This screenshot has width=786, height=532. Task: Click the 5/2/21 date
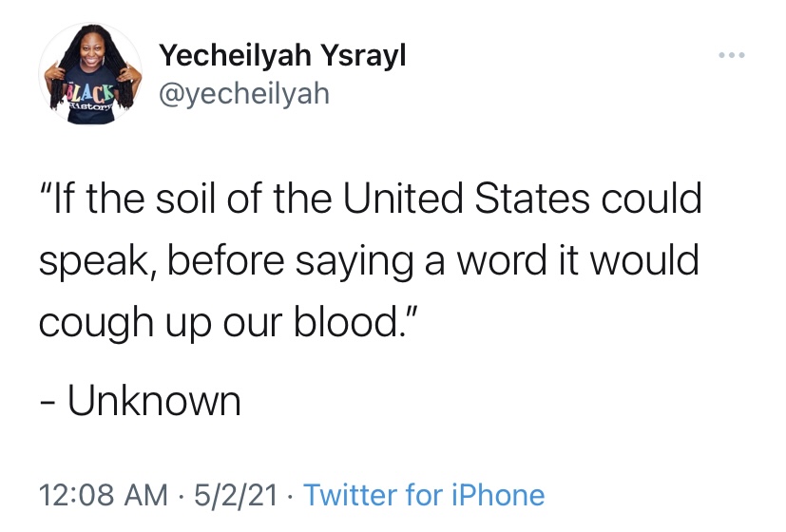(x=236, y=494)
